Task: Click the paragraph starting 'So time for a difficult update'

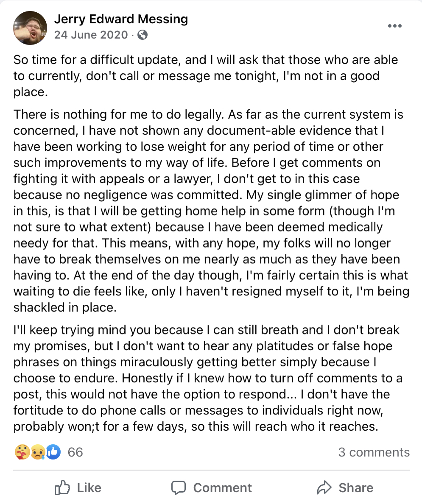Action: (x=206, y=76)
